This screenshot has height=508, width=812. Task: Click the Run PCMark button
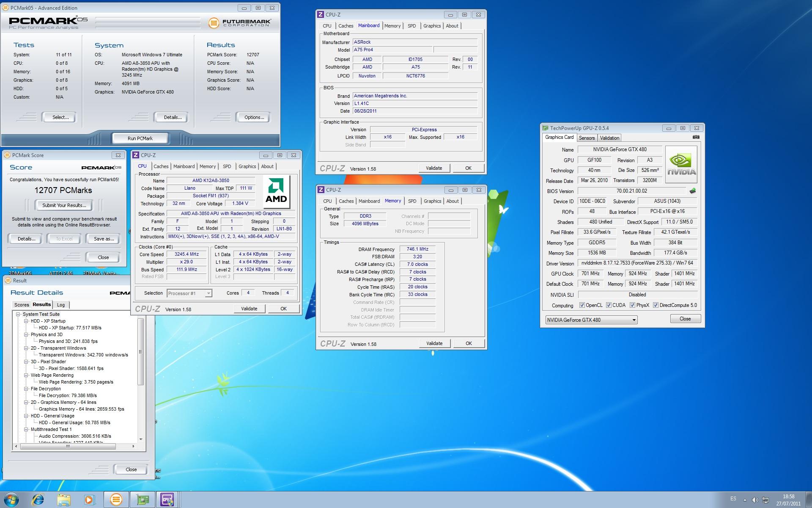[x=140, y=138]
